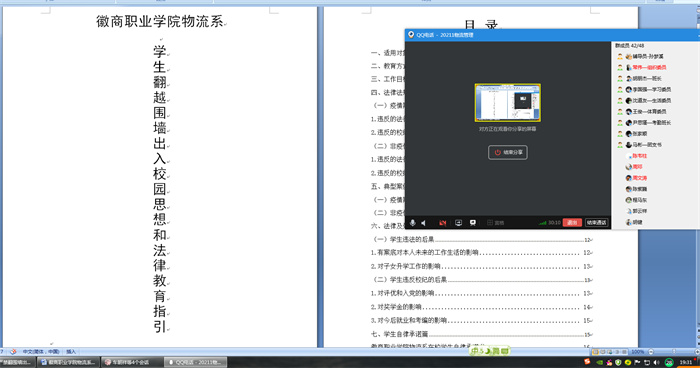Click the green signal strength indicator
The height and width of the screenshot is (368, 700).
(542, 222)
